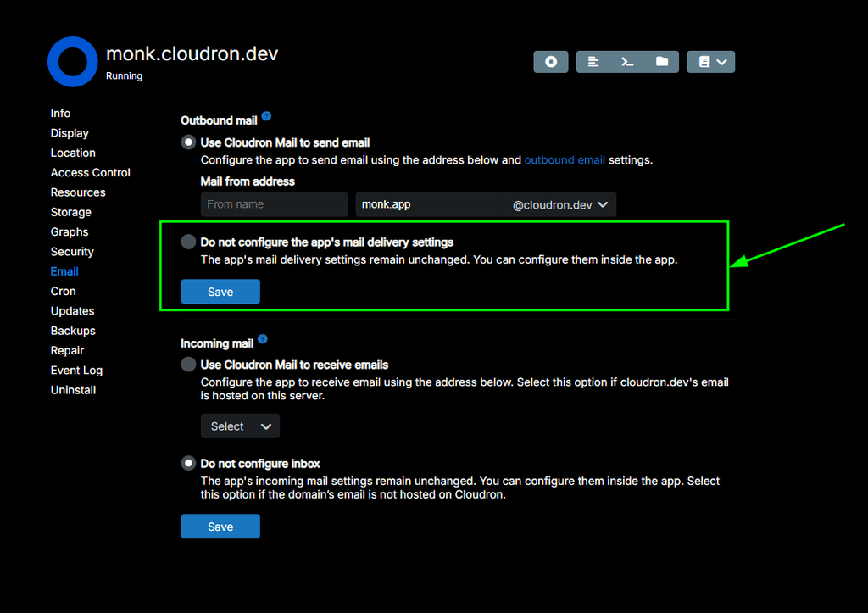Open the terminal console icon
The width and height of the screenshot is (868, 613).
point(627,62)
